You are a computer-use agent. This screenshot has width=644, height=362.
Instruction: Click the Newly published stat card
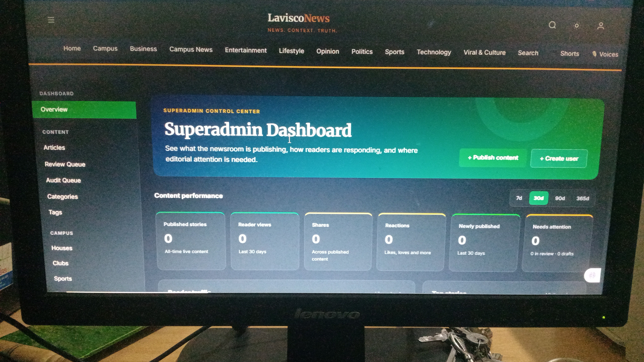click(484, 243)
